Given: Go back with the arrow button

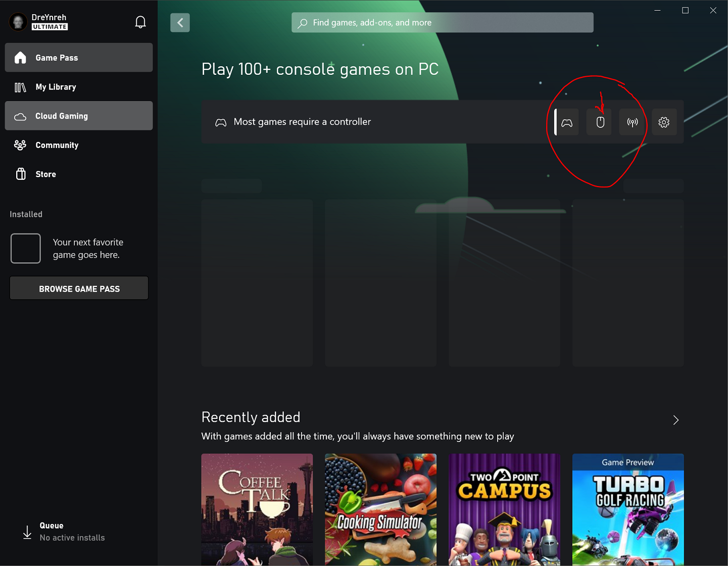Looking at the screenshot, I should pos(180,23).
